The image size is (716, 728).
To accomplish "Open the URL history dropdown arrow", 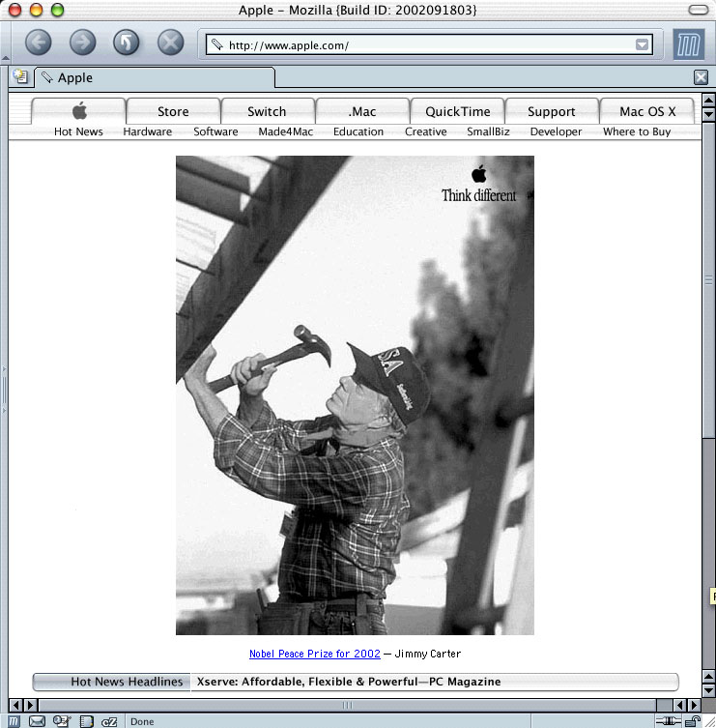I will 642,44.
